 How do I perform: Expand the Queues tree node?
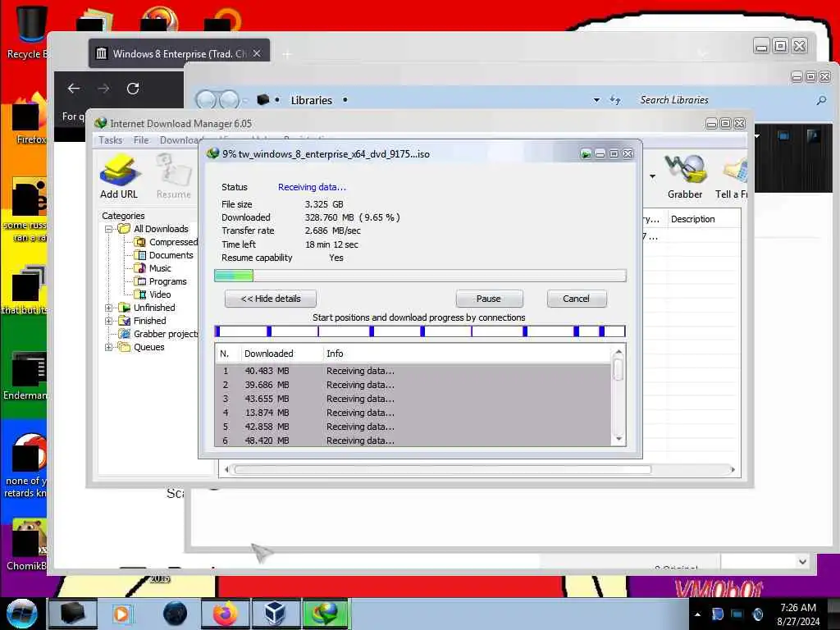pyautogui.click(x=109, y=347)
